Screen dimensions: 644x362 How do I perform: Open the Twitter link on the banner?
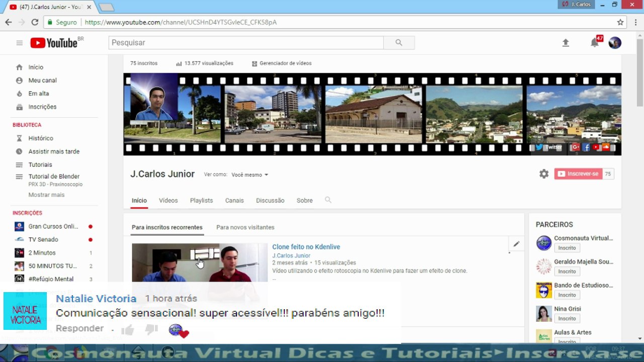tap(548, 147)
